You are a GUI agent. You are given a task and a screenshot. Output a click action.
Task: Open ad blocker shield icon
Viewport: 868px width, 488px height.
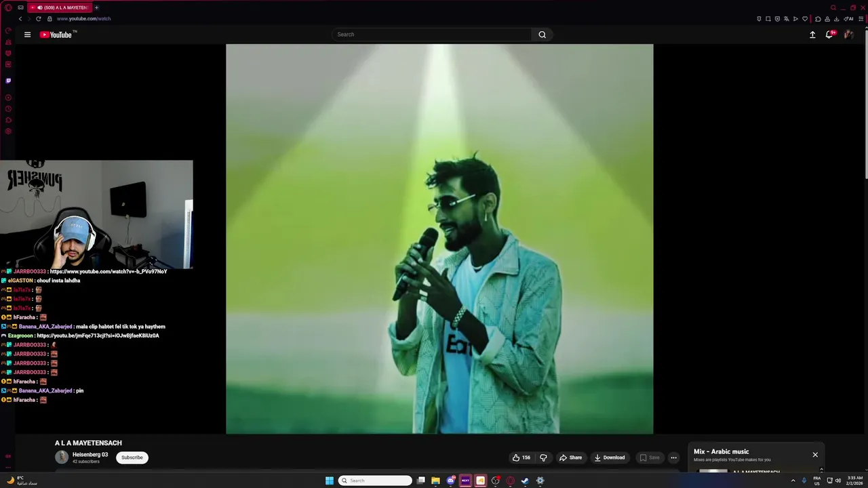click(x=777, y=19)
